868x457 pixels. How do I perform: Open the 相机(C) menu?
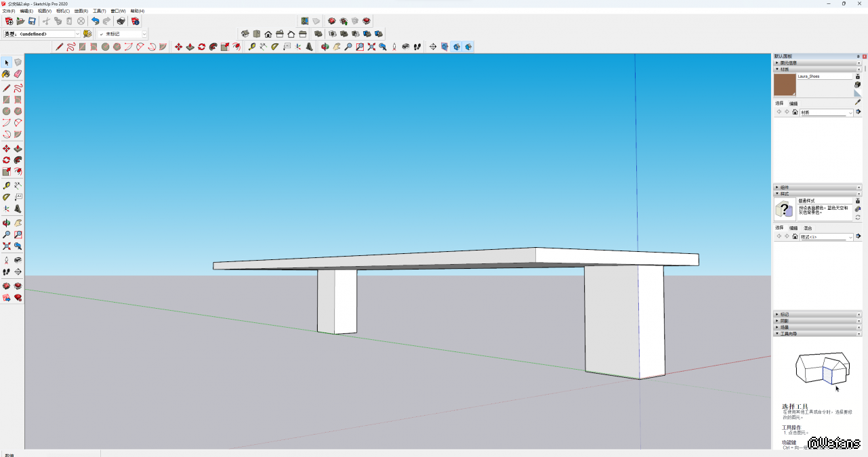[62, 11]
